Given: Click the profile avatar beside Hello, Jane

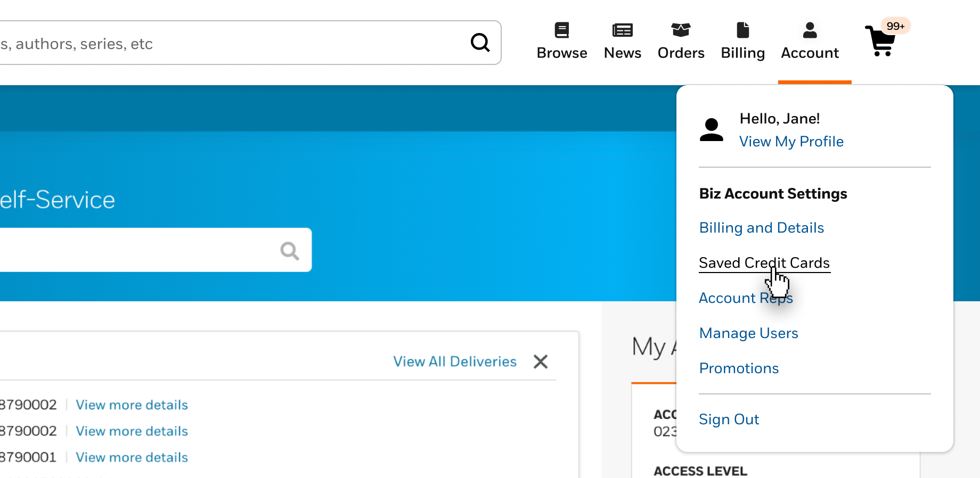Looking at the screenshot, I should (x=711, y=130).
